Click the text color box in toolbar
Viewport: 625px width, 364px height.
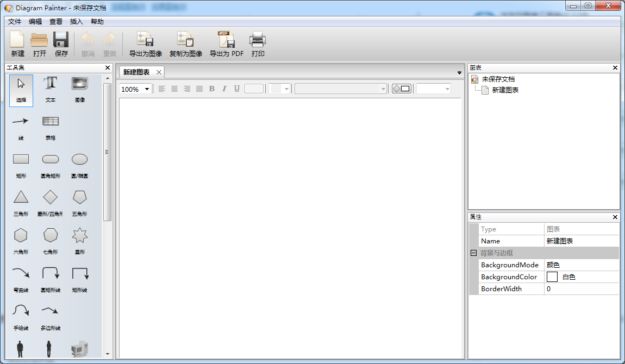click(253, 89)
